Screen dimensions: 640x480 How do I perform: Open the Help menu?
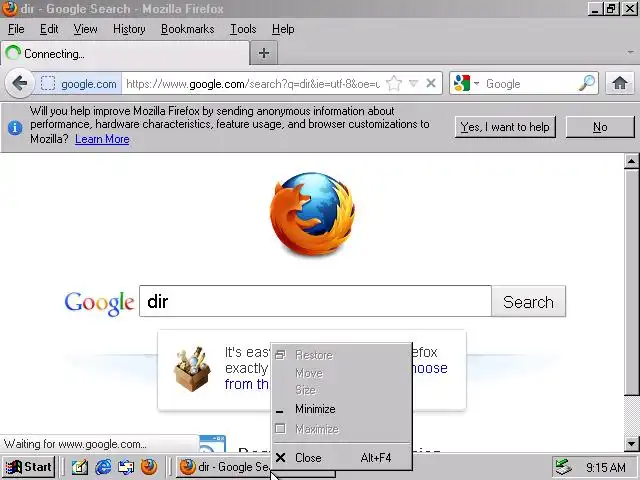click(x=283, y=29)
